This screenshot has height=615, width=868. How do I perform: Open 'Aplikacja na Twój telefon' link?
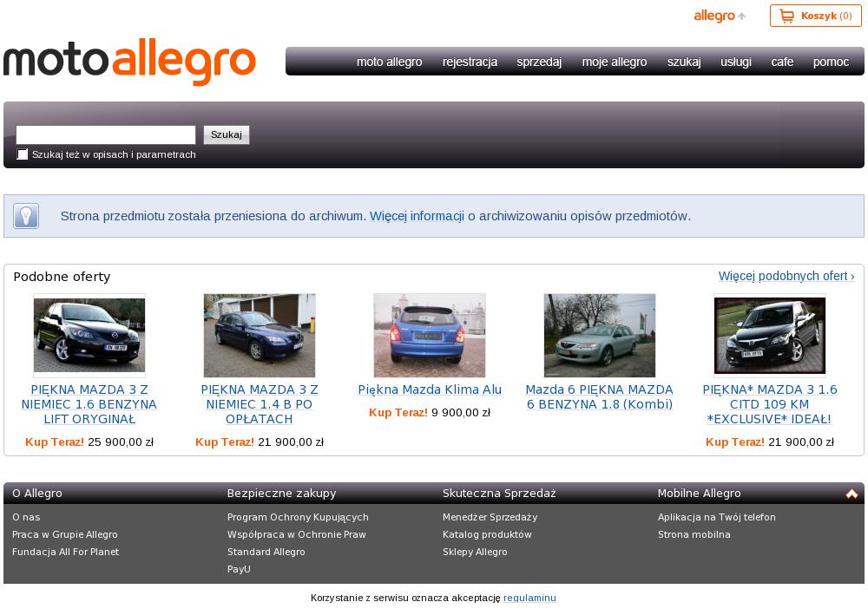pos(716,517)
